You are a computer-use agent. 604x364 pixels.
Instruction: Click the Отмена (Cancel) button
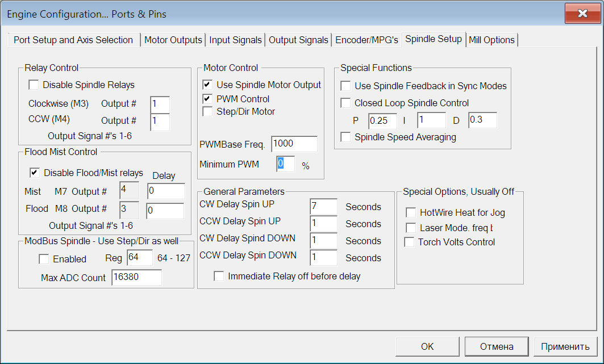pos(496,346)
